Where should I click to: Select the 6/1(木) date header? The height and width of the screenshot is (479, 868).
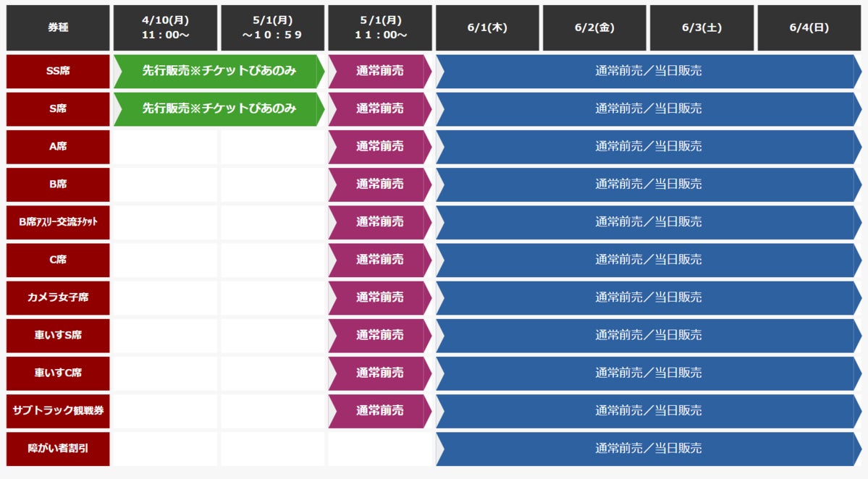(487, 28)
